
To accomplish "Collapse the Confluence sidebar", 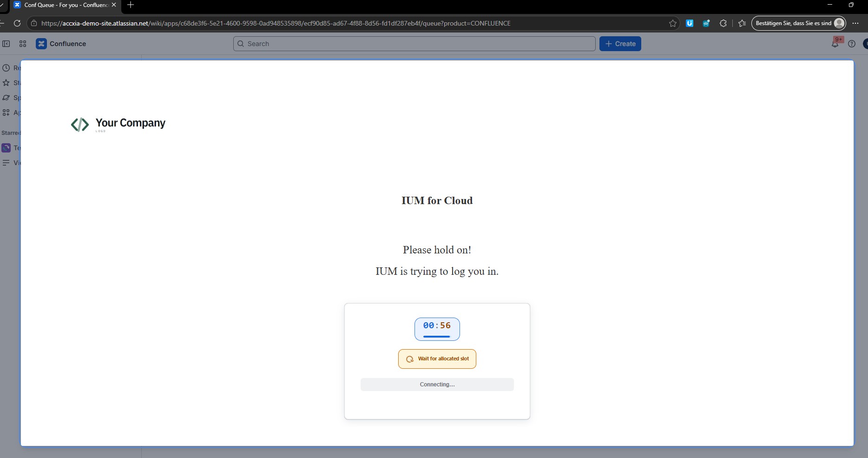I will 6,44.
